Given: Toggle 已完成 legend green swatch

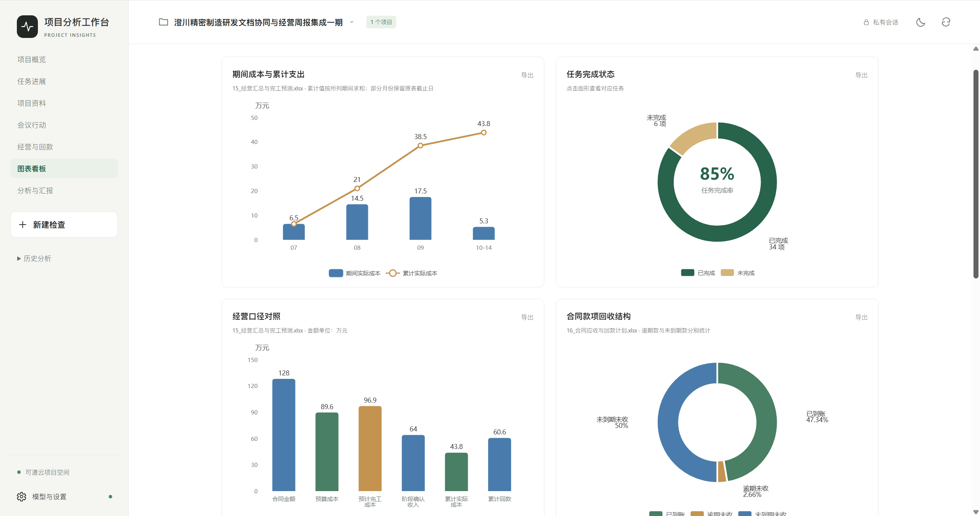Looking at the screenshot, I should [688, 273].
